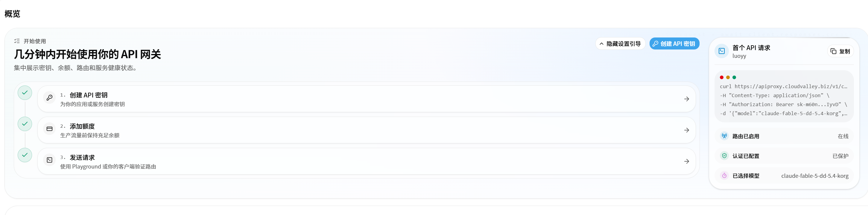Open the 发送请求 step row
Image resolution: width=868 pixels, height=215 pixels.
click(x=366, y=161)
